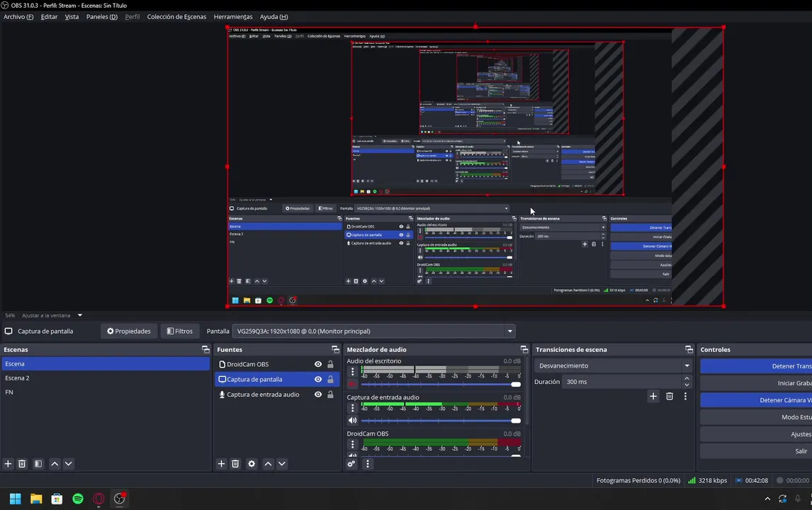Move source down in Fuentes list
Screen dimensions: 812x510
click(282, 464)
